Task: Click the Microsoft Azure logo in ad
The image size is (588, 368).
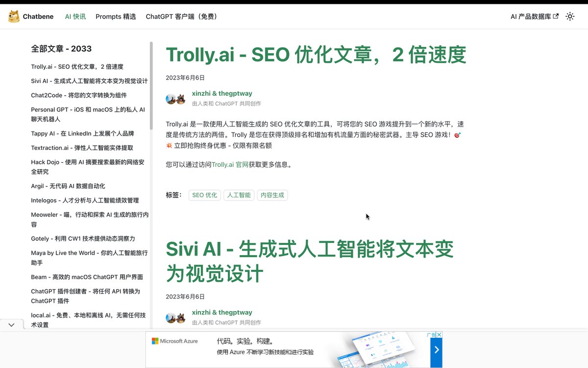Action: (174, 341)
